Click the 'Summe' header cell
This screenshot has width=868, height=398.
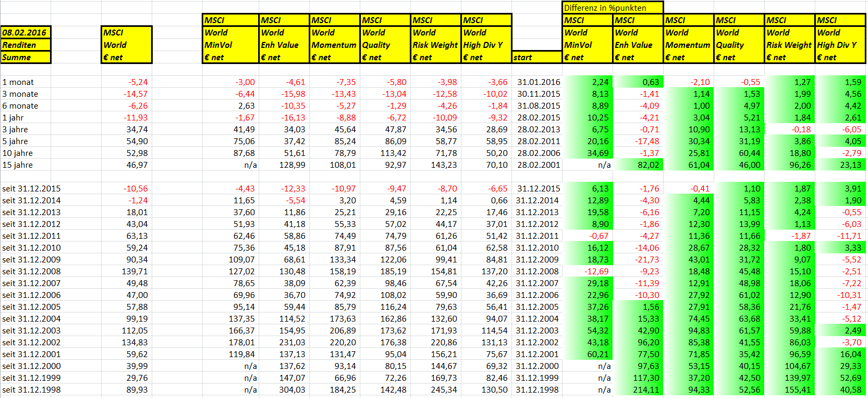tap(25, 57)
